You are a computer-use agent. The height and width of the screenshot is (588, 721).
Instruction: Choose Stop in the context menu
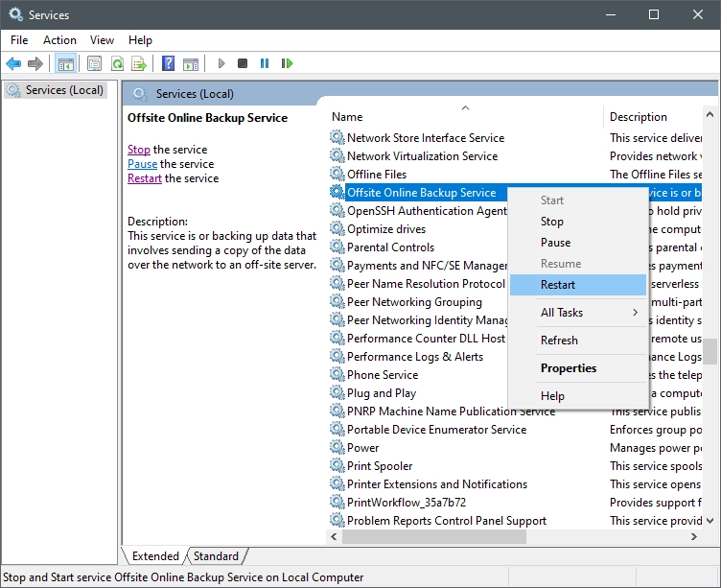tap(578, 222)
